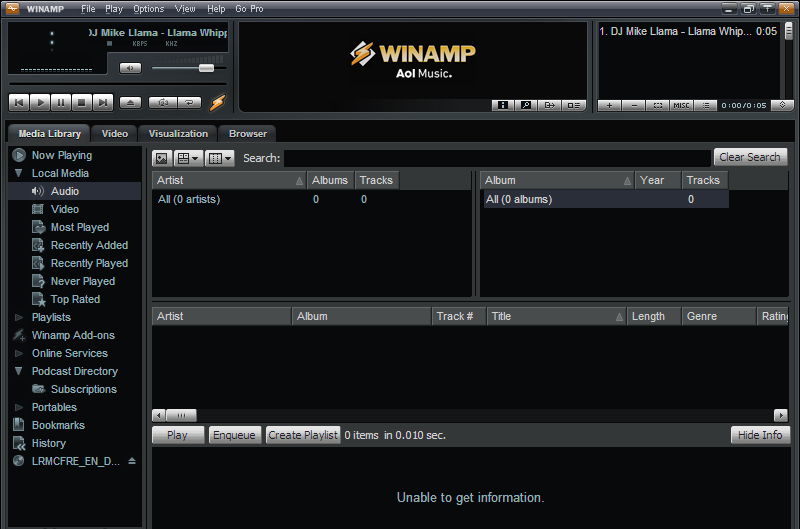Open podcast Subscriptions
Viewport: 800px width, 529px height.
pos(84,389)
